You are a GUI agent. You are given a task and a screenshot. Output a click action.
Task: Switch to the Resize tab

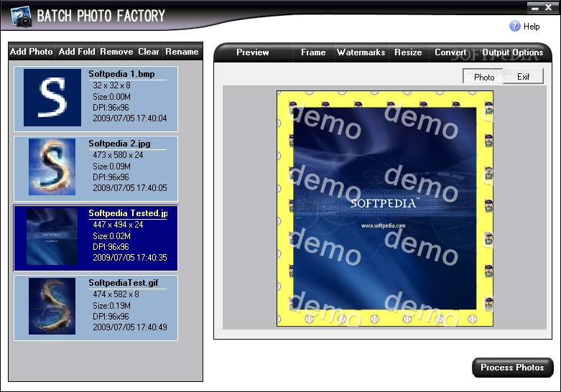(408, 52)
